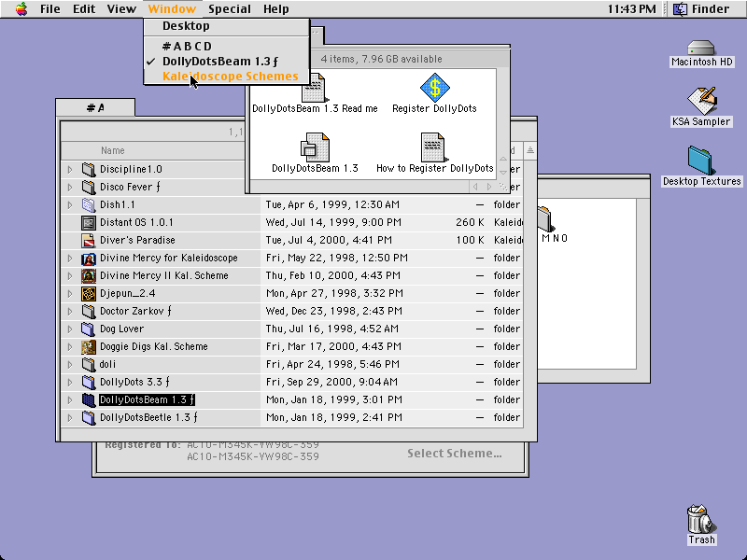Choose Kaleidoscope Schemes in Window menu
This screenshot has width=747, height=560.
click(x=227, y=77)
